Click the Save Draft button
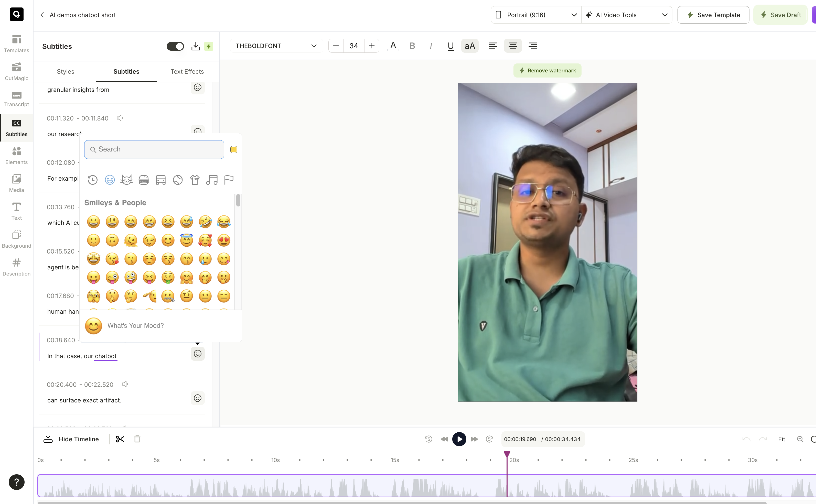Viewport: 816px width, 504px height. [x=780, y=15]
